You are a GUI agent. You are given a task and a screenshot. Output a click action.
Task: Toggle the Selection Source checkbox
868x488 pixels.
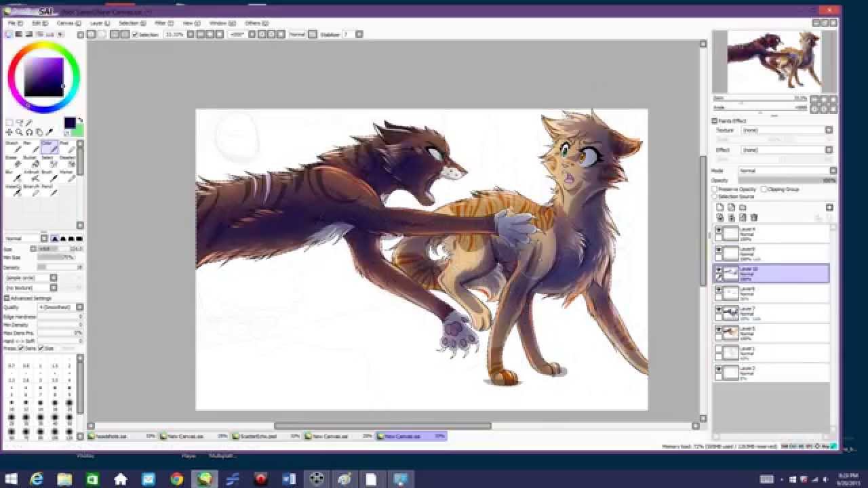715,197
